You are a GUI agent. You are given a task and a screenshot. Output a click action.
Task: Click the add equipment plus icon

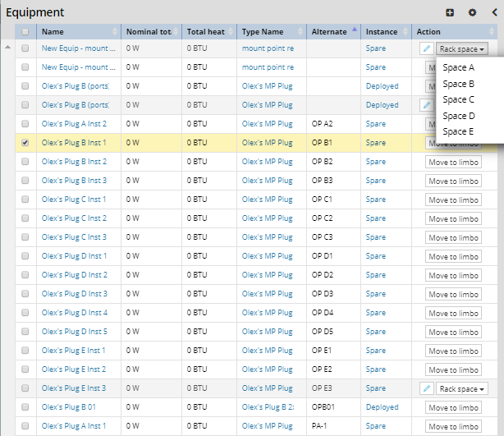pyautogui.click(x=450, y=12)
